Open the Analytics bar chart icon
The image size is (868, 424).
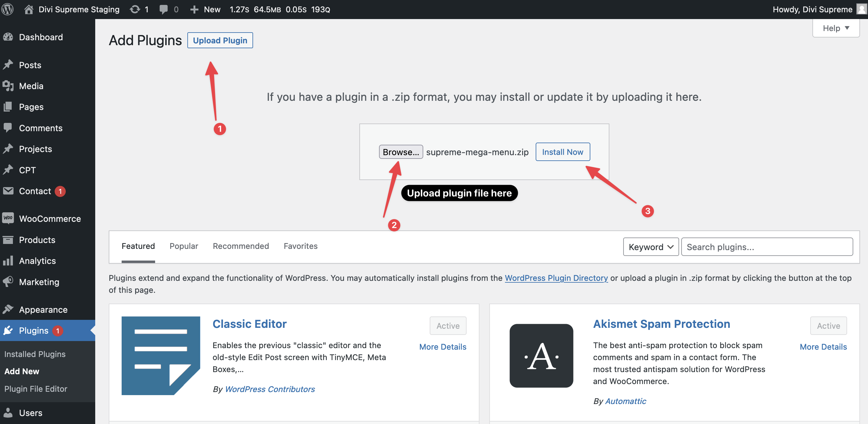[8, 261]
